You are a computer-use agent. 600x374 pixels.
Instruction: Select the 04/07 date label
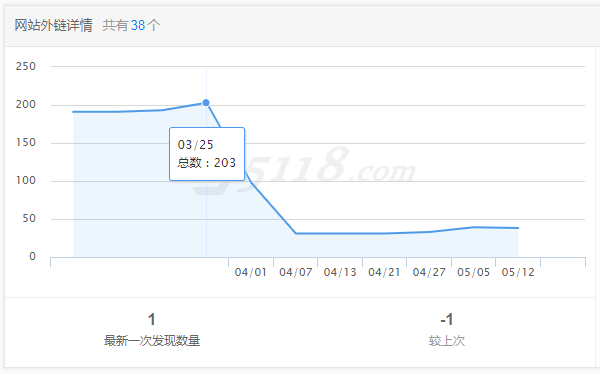(x=295, y=272)
